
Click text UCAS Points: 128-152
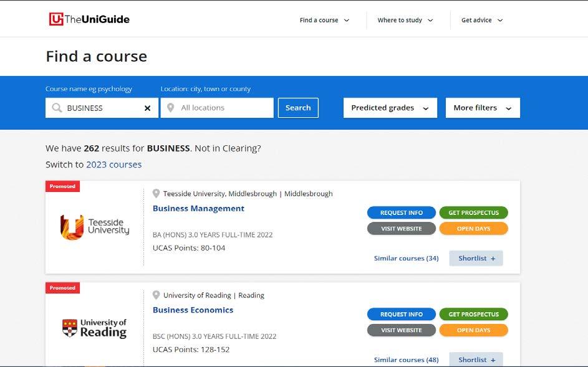(x=191, y=350)
